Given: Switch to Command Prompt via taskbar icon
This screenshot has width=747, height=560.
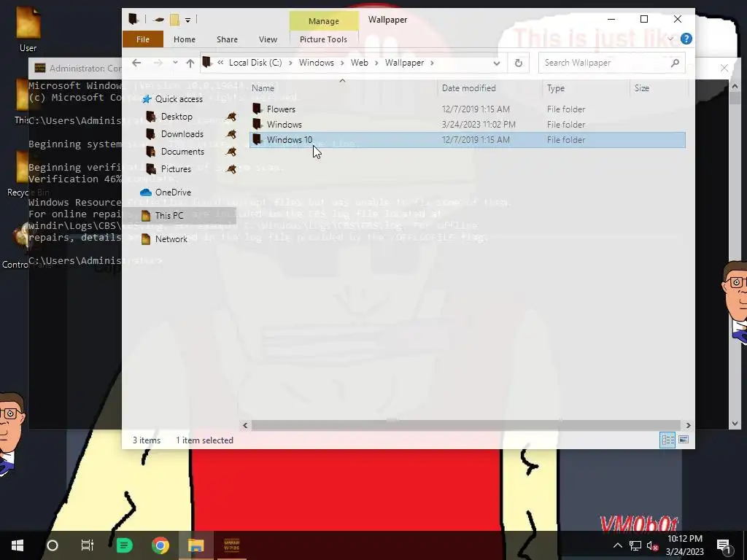Looking at the screenshot, I should point(231,545).
